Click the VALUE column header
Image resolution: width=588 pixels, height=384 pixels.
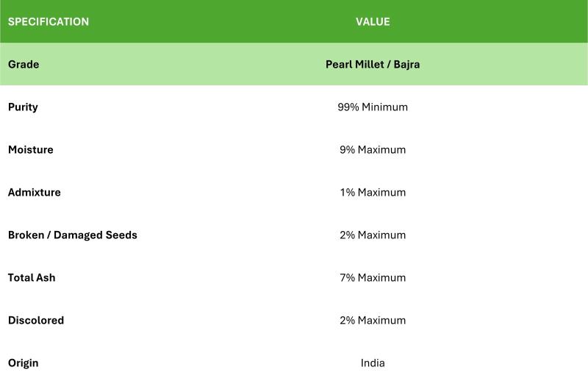(373, 22)
